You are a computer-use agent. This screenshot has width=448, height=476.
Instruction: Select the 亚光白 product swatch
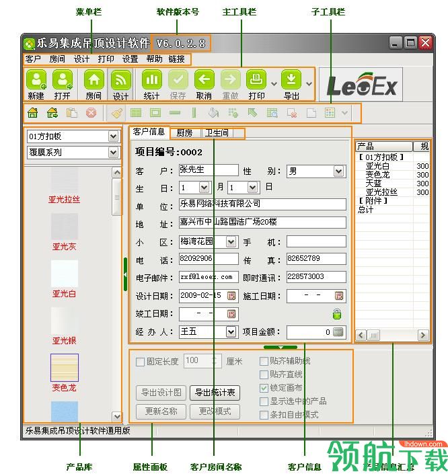click(x=65, y=274)
